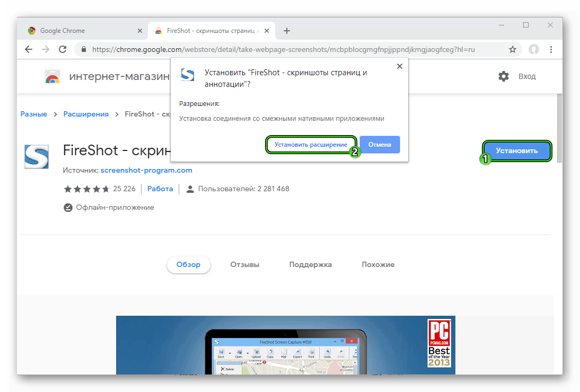Bookmark this page with the star icon

click(512, 49)
